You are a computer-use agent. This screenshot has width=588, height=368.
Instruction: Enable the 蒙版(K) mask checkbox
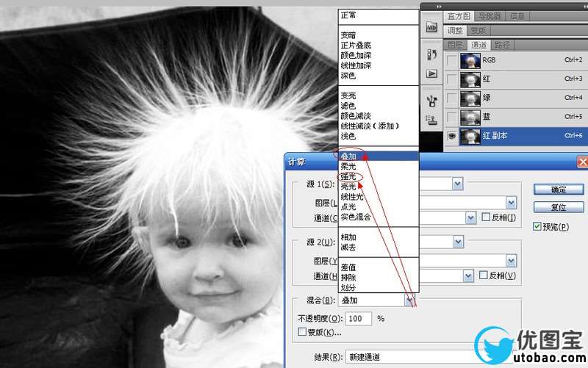point(302,332)
